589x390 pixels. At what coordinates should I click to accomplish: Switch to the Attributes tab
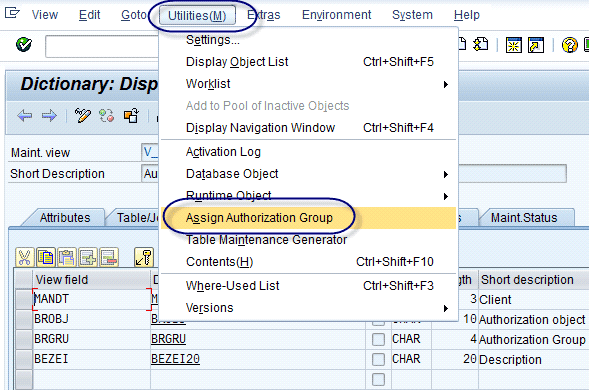(65, 218)
